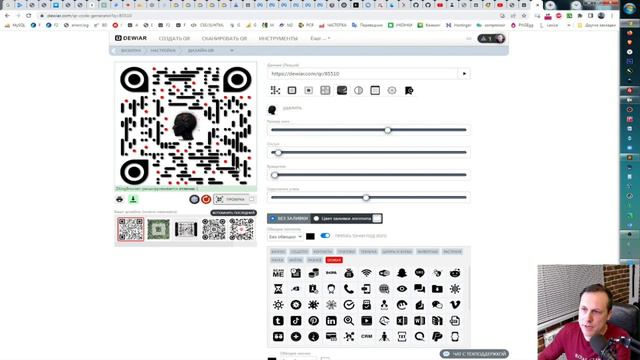Click the second design icon with square frame

click(x=292, y=91)
